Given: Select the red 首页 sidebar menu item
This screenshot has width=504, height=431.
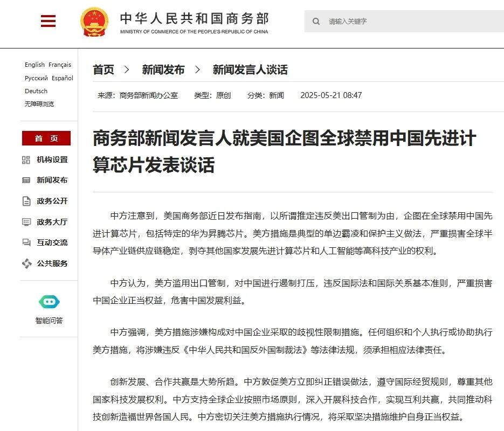Looking at the screenshot, I should click(46, 138).
